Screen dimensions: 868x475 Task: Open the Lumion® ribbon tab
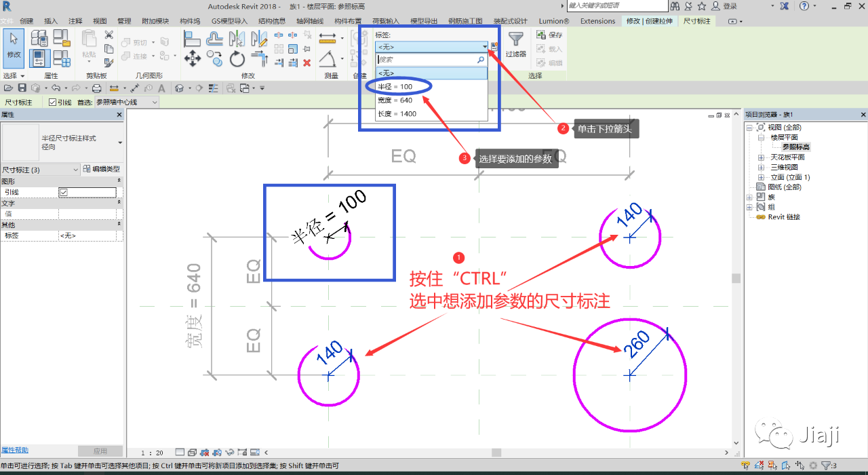554,21
